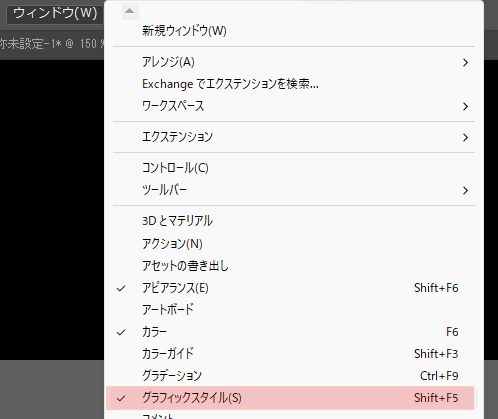Toggle off グラフィックスタイル(S) panel

[290, 398]
